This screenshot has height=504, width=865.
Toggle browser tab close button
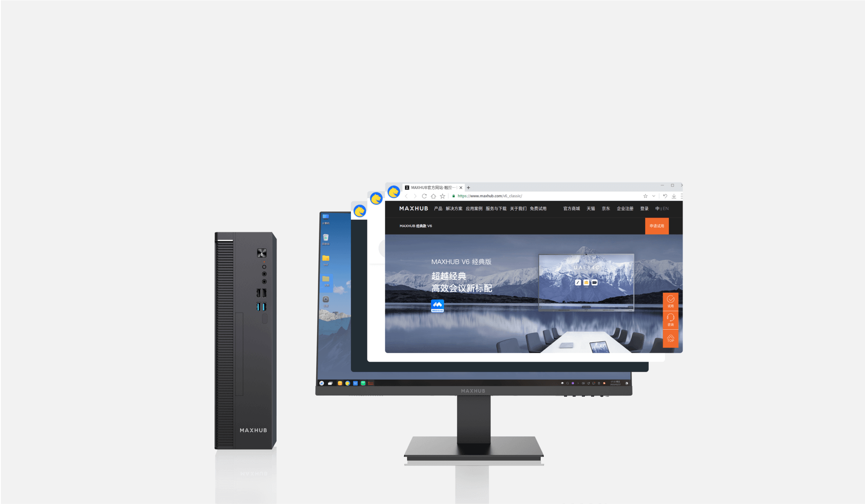tap(461, 187)
